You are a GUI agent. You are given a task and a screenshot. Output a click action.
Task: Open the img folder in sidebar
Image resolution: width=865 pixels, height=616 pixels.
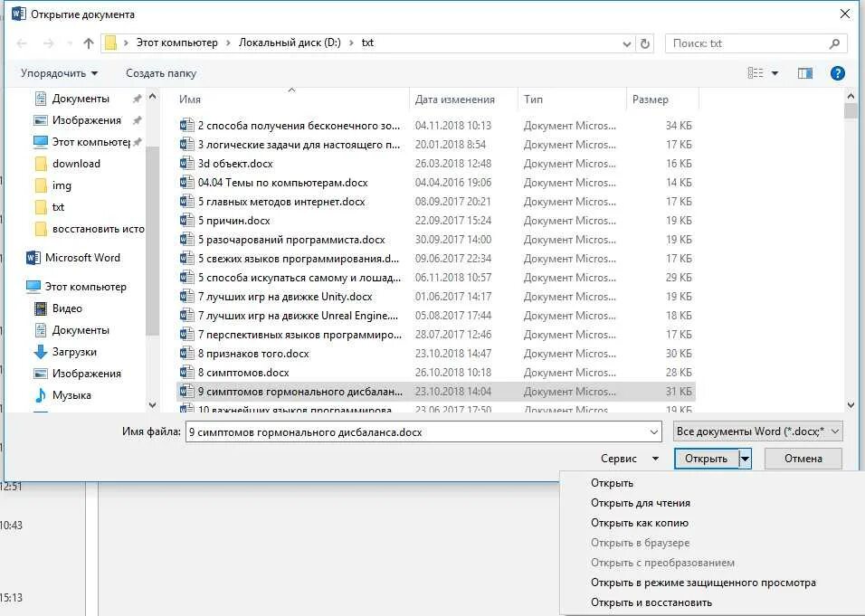tap(62, 185)
